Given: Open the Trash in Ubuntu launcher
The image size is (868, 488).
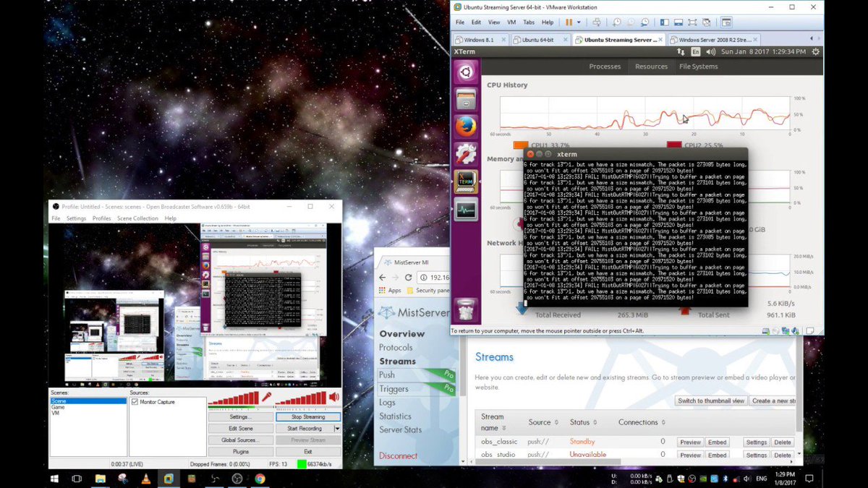Looking at the screenshot, I should pos(466,309).
